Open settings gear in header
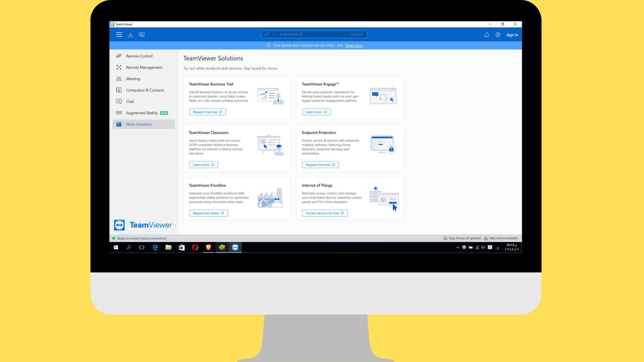The width and height of the screenshot is (644, 362). pos(498,35)
